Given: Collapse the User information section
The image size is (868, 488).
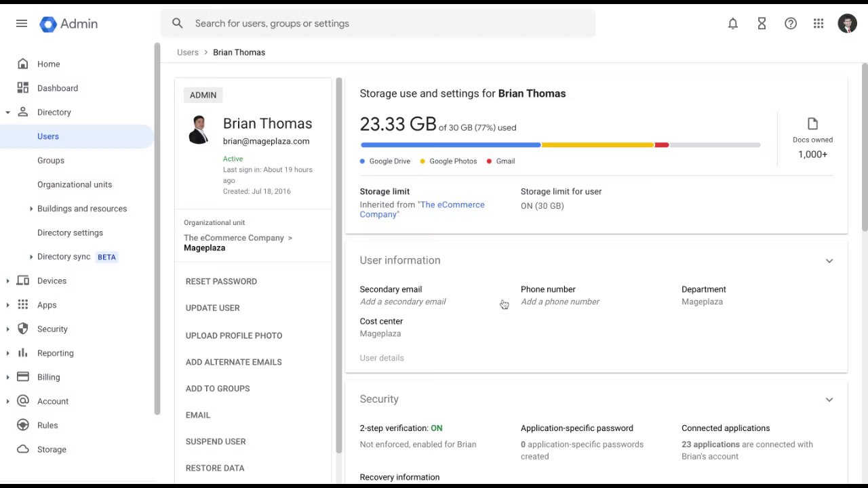Looking at the screenshot, I should [829, 261].
